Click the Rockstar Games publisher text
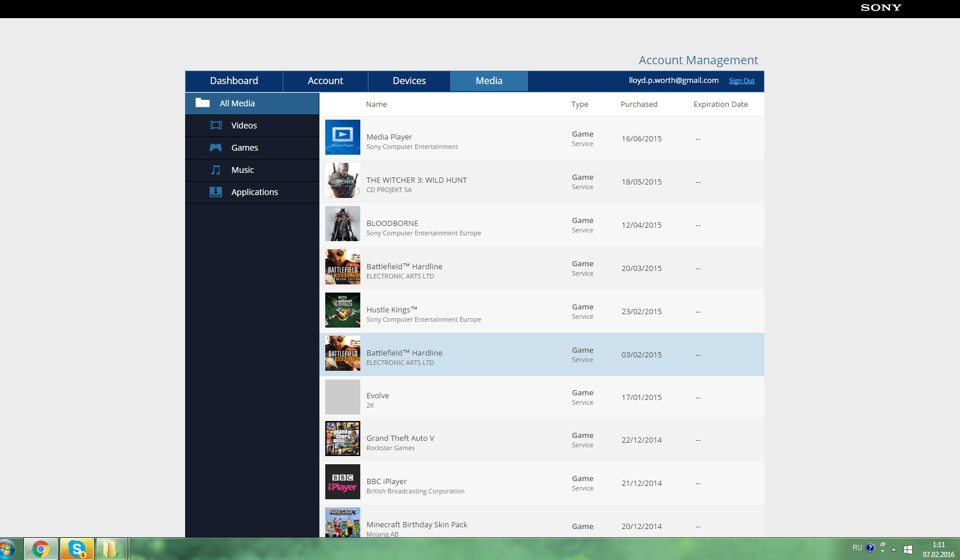 click(390, 448)
